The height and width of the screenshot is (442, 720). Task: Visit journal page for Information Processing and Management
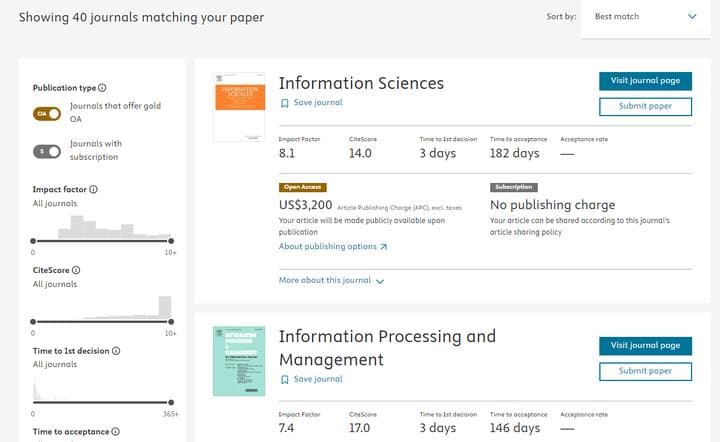pyautogui.click(x=645, y=346)
